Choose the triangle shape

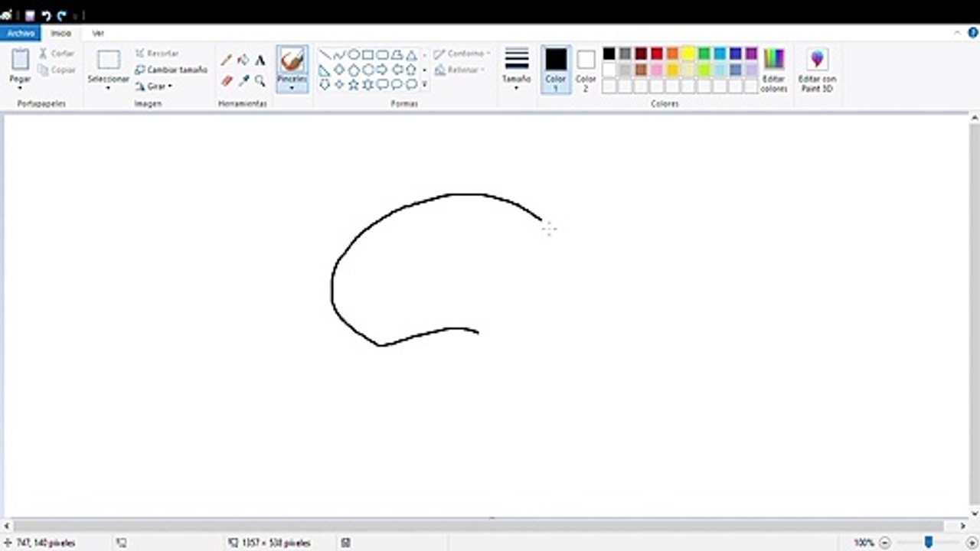[x=411, y=55]
